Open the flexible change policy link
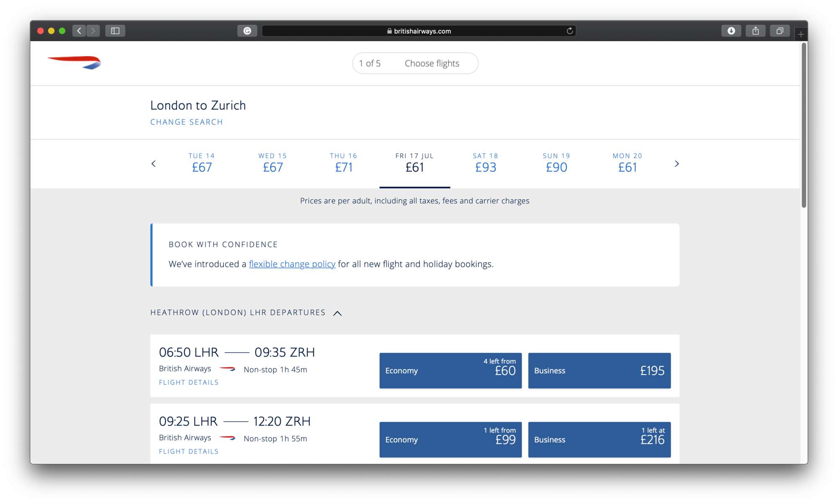 [292, 264]
